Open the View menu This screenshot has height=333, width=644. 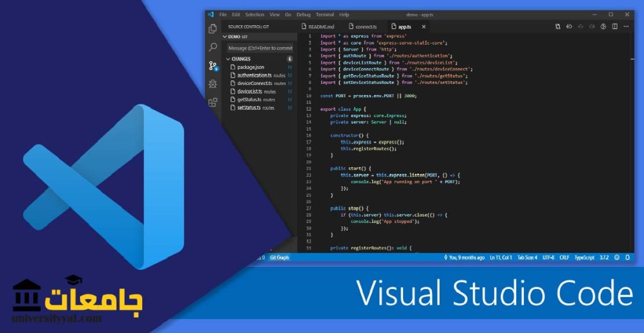tap(275, 14)
